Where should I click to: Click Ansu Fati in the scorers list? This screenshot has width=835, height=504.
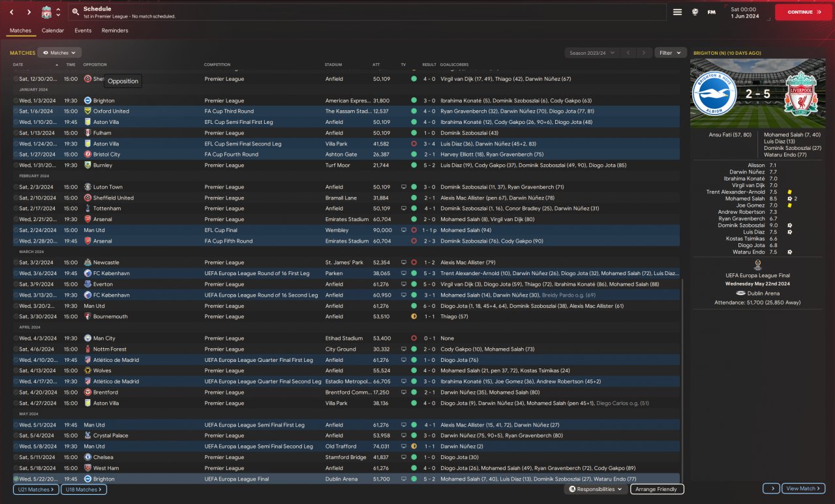click(730, 135)
